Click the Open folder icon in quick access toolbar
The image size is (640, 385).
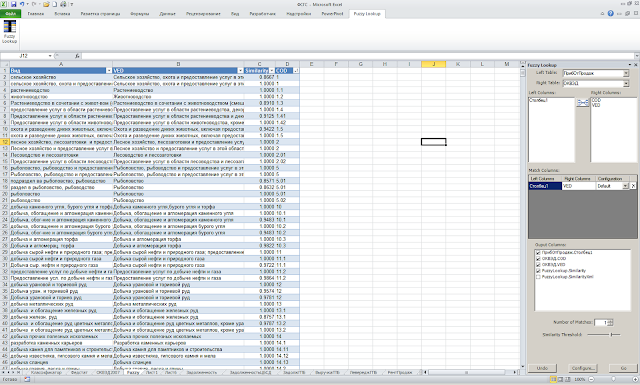(x=46, y=4)
